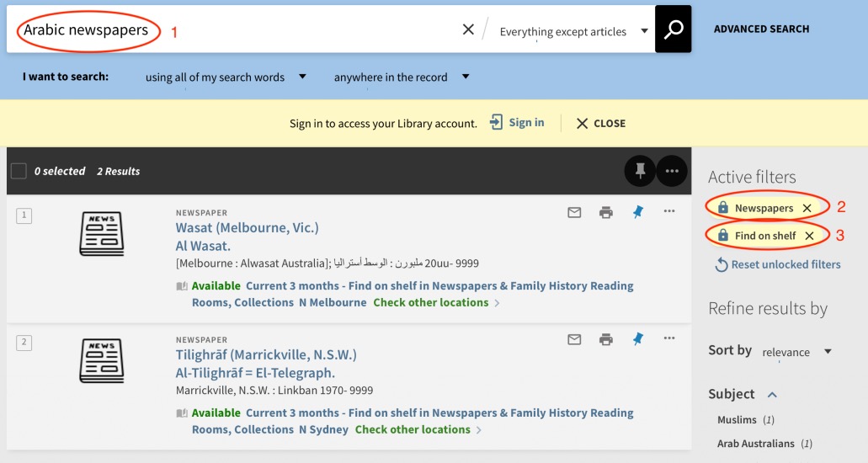The height and width of the screenshot is (463, 868).
Task: Print the Wasat record
Action: (606, 212)
